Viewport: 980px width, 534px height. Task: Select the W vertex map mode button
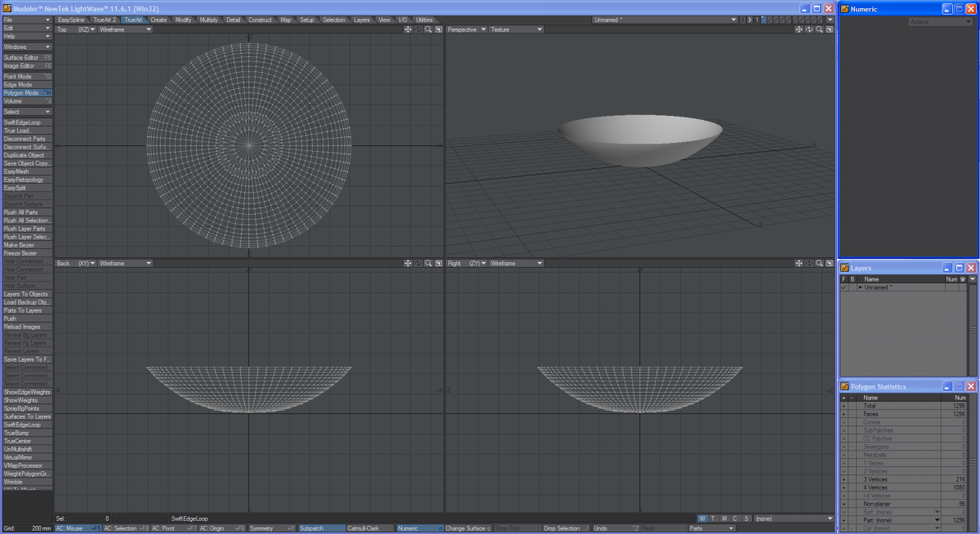tap(702, 518)
